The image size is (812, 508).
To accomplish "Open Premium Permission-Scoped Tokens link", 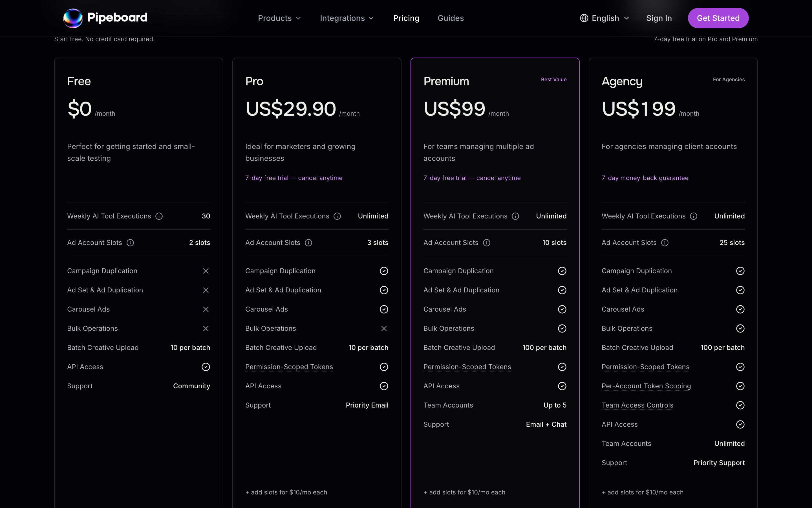I will [x=467, y=367].
